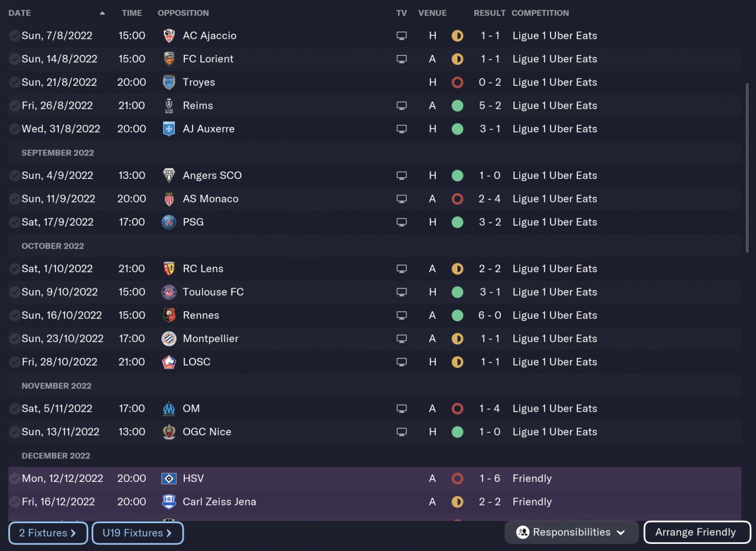Expand the 2 Fixtures button
The image size is (756, 551).
48,533
